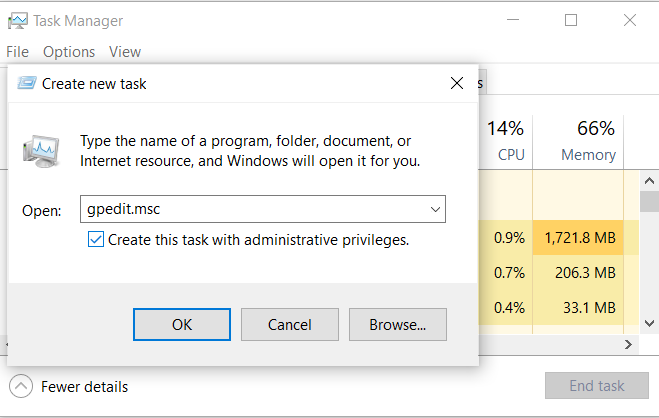The width and height of the screenshot is (659, 418).
Task: Expand the Open field dropdown arrow
Action: tap(435, 209)
